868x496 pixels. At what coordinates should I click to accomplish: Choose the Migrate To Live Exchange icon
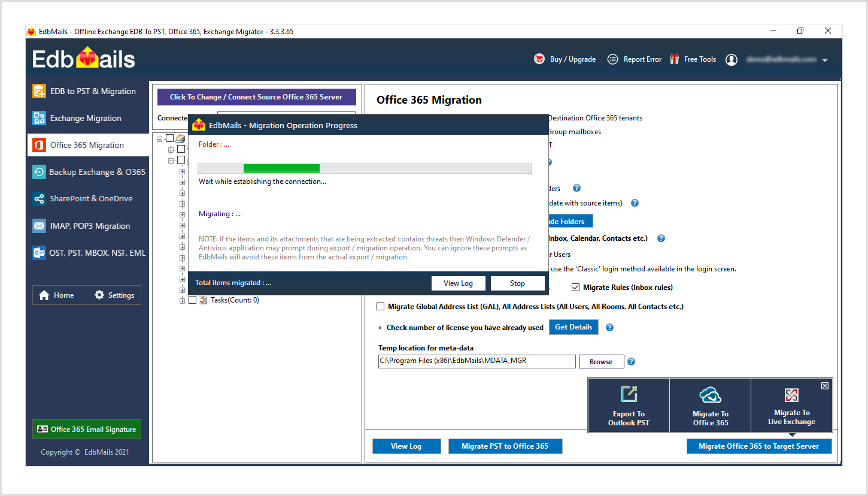point(791,395)
